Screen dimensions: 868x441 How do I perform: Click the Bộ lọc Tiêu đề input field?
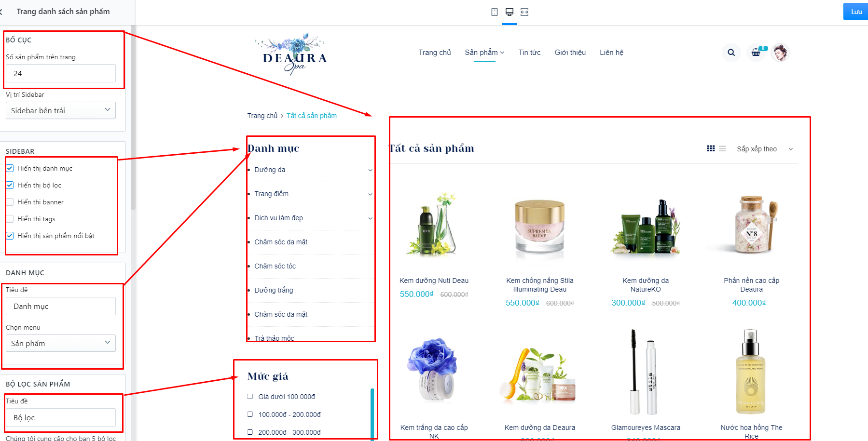click(61, 417)
